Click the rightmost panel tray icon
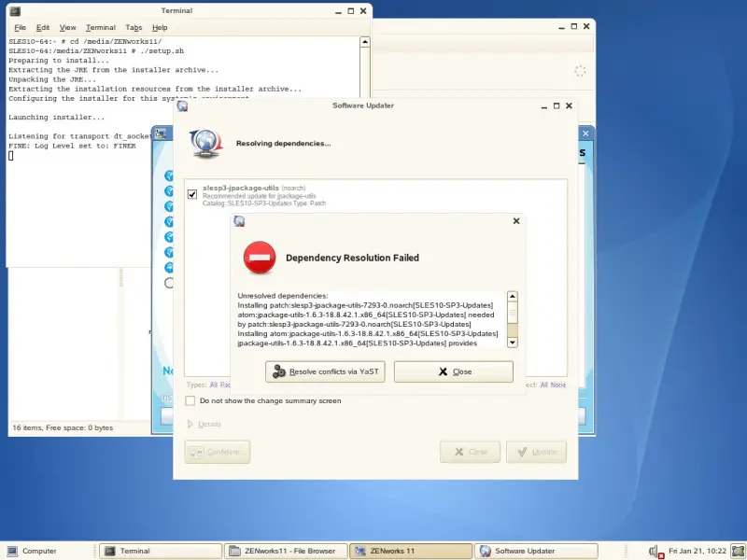The width and height of the screenshot is (747, 560). coord(738,551)
